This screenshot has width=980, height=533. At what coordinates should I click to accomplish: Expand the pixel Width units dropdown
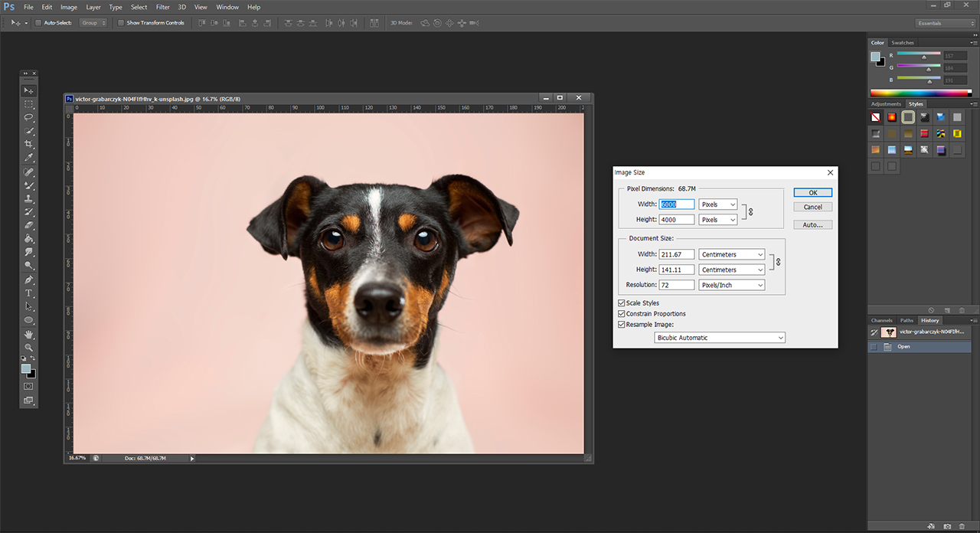[717, 204]
